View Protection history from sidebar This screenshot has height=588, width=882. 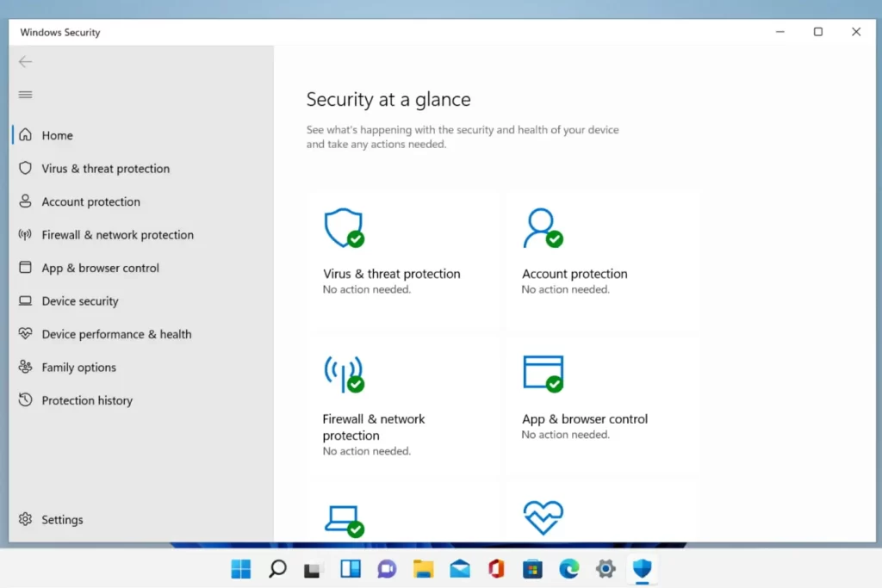click(x=87, y=400)
